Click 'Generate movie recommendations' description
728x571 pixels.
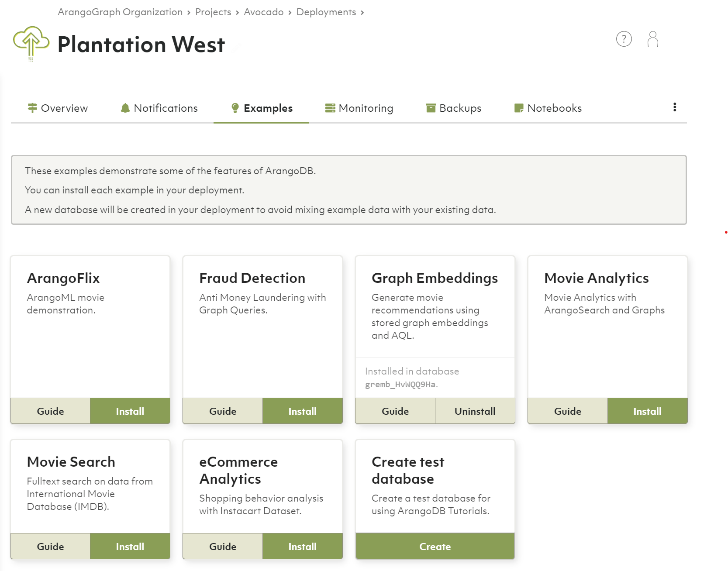point(430,316)
